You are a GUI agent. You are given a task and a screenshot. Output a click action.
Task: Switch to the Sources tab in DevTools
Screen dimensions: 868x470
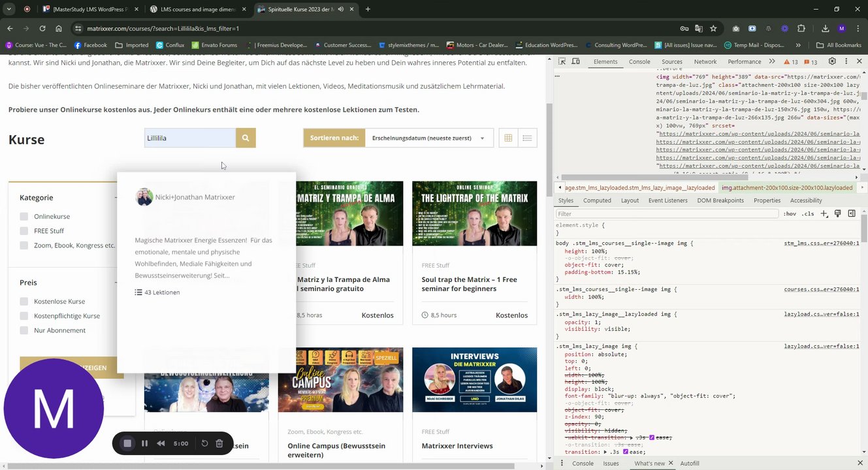click(672, 61)
